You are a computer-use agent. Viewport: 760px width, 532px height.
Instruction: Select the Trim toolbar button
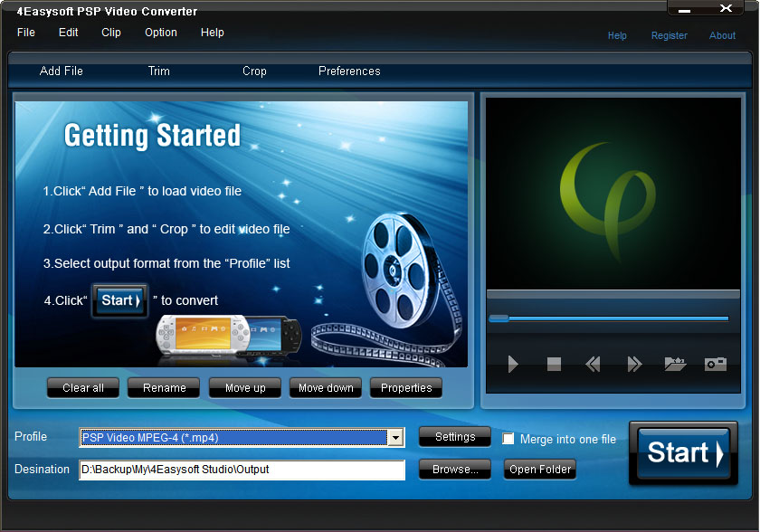click(x=159, y=71)
